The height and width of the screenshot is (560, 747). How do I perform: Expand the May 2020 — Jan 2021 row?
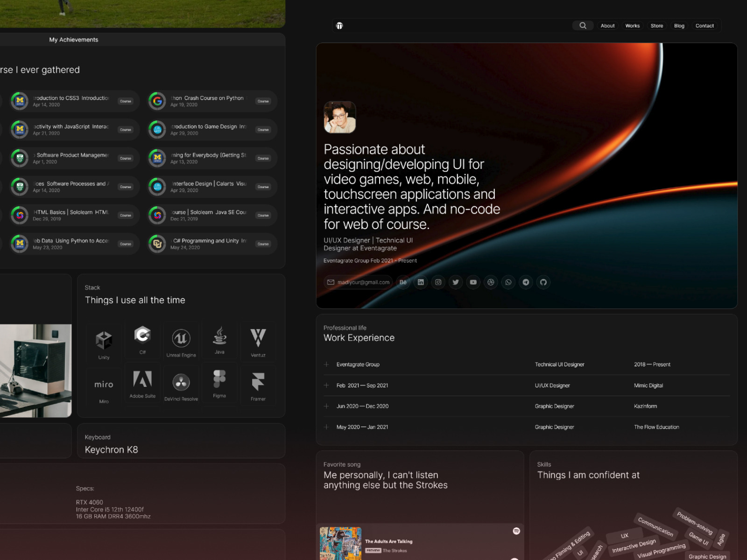click(x=326, y=427)
